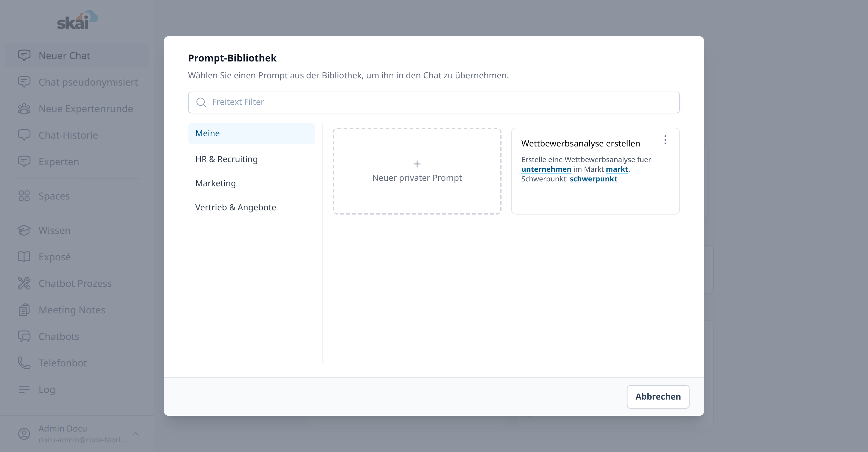Open the Marketing prompt category
Screen dimensions: 868x452
tap(251, 183)
